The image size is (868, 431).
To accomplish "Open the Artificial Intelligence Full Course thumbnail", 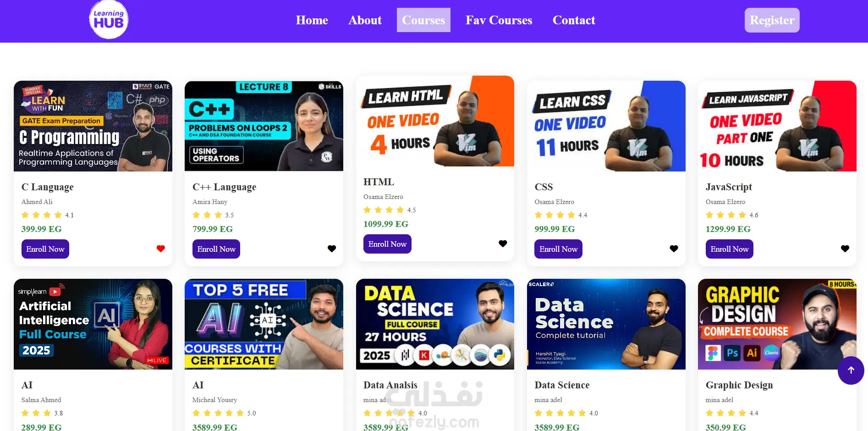I will (x=93, y=324).
